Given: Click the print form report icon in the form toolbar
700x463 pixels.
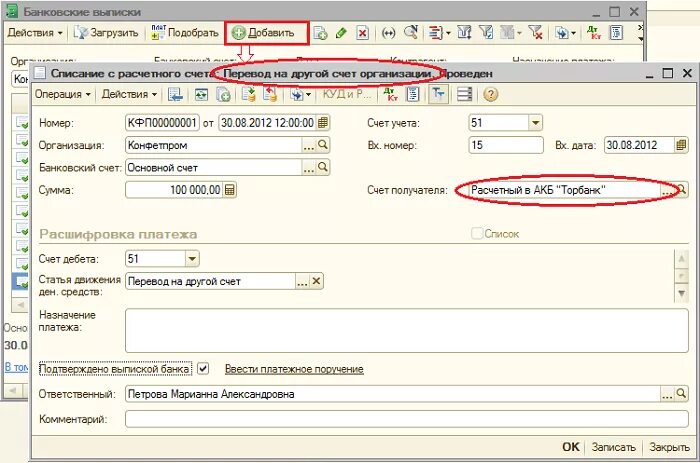Looking at the screenshot, I should [x=413, y=94].
